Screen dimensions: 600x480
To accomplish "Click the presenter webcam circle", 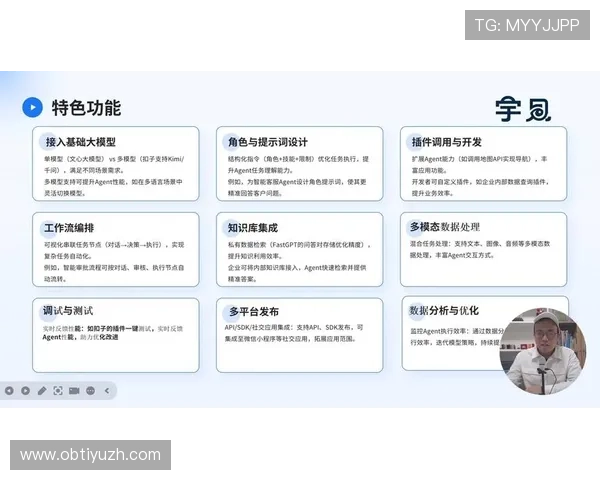I will click(543, 351).
